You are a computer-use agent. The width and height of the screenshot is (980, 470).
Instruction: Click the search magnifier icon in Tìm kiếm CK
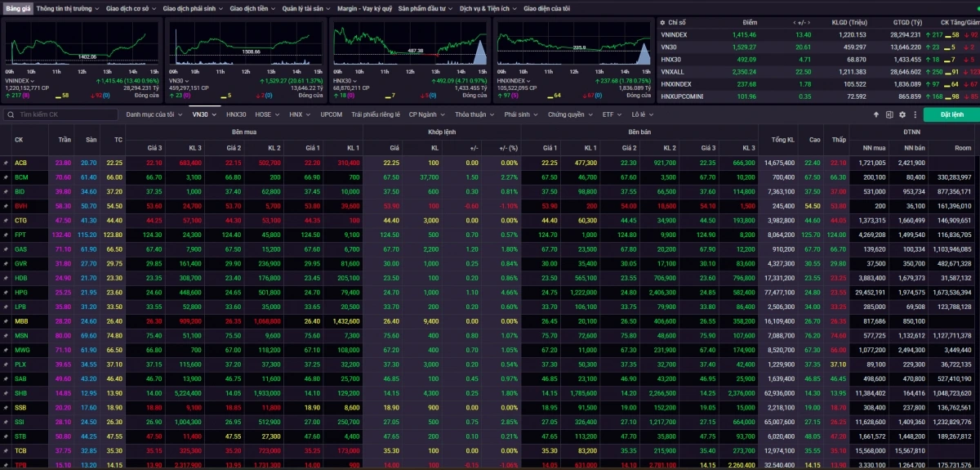pos(11,114)
